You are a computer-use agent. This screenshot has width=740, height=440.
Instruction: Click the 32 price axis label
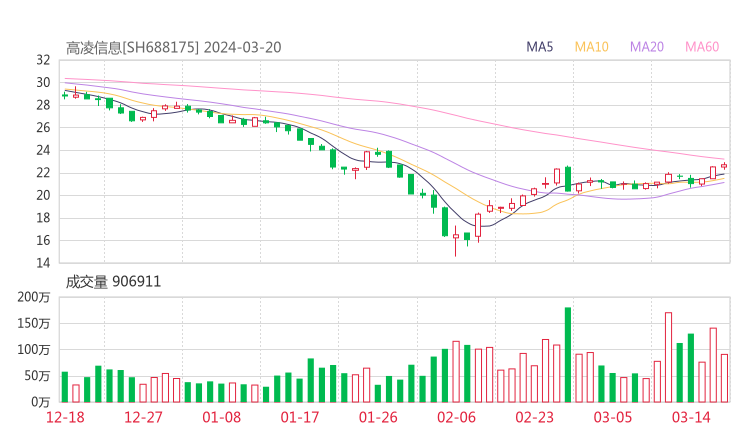point(43,59)
